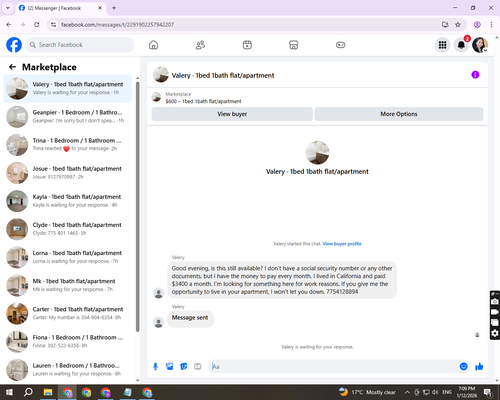Click the Search Facebook field

pyautogui.click(x=80, y=45)
